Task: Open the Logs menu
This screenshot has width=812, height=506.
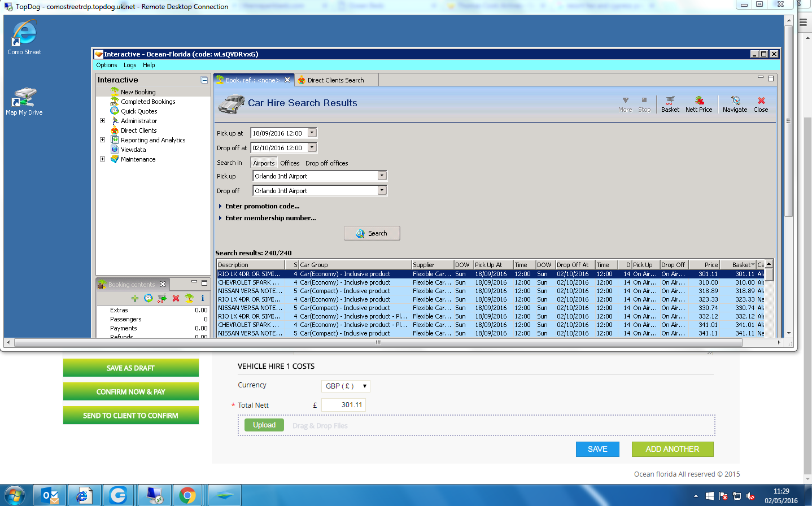Action: point(130,65)
